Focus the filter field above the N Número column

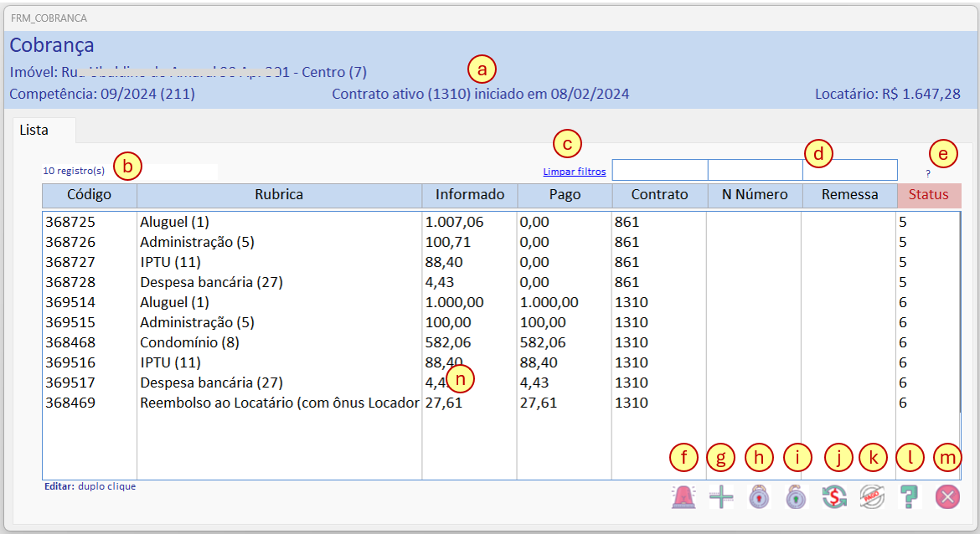[755, 170]
